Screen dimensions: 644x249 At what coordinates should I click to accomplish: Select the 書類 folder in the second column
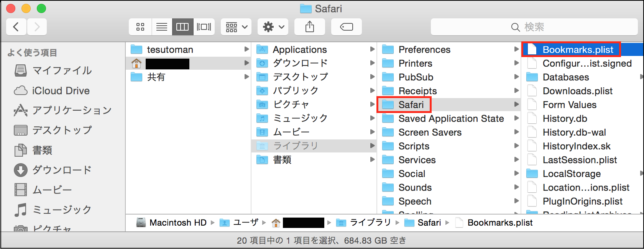click(x=314, y=160)
